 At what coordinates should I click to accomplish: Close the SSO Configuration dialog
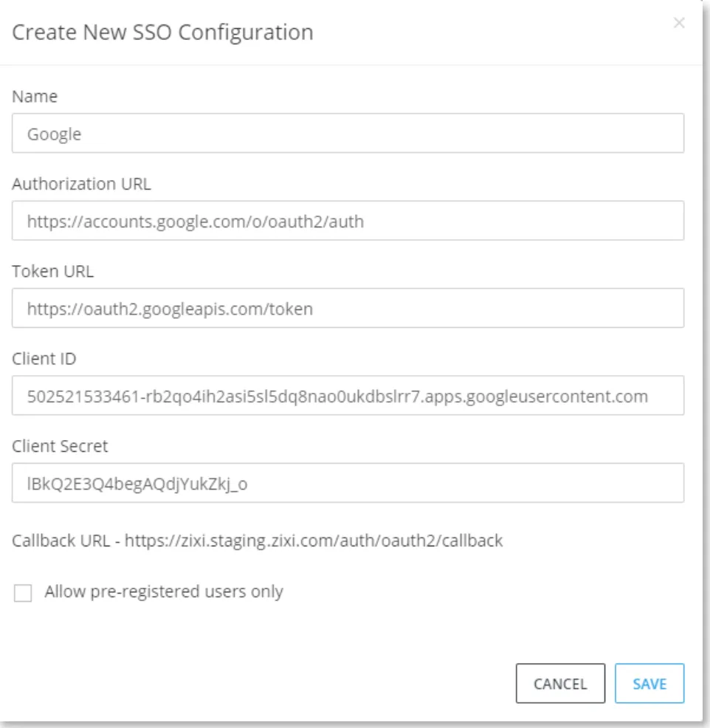[x=679, y=23]
